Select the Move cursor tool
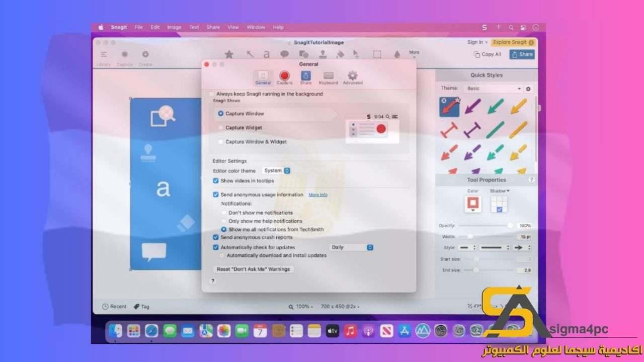The width and height of the screenshot is (644, 362). [x=356, y=54]
